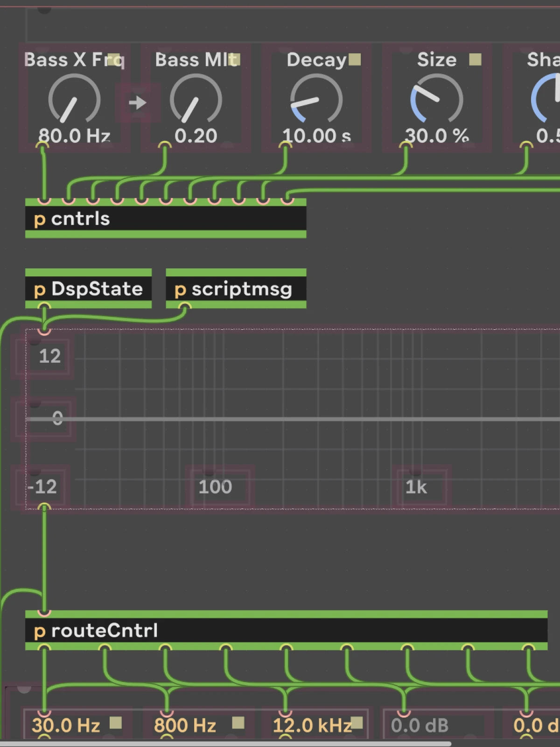Click the 12 dB label on graph
560x747 pixels.
[49, 356]
